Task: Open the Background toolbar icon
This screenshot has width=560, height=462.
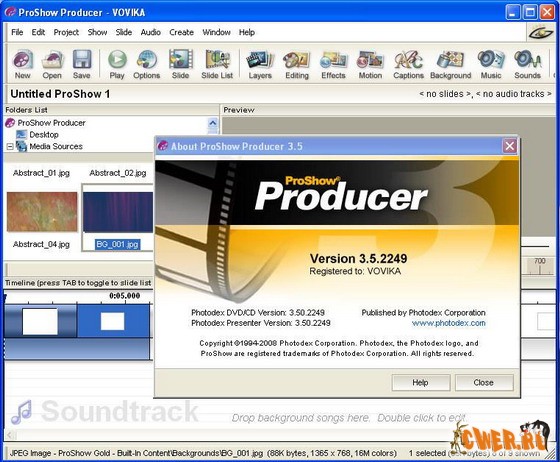Action: coord(450,64)
